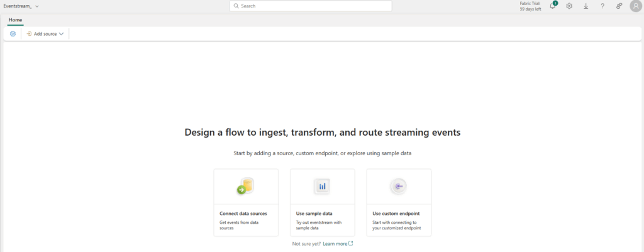Click Fabric Trial 59 days left text
Screen dimensions: 644x252
pyautogui.click(x=531, y=6)
